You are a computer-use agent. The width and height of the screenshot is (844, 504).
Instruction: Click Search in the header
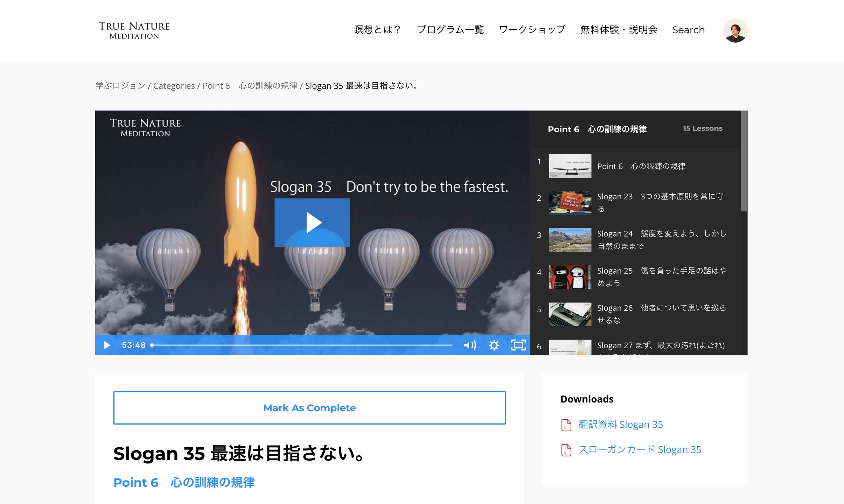click(688, 30)
